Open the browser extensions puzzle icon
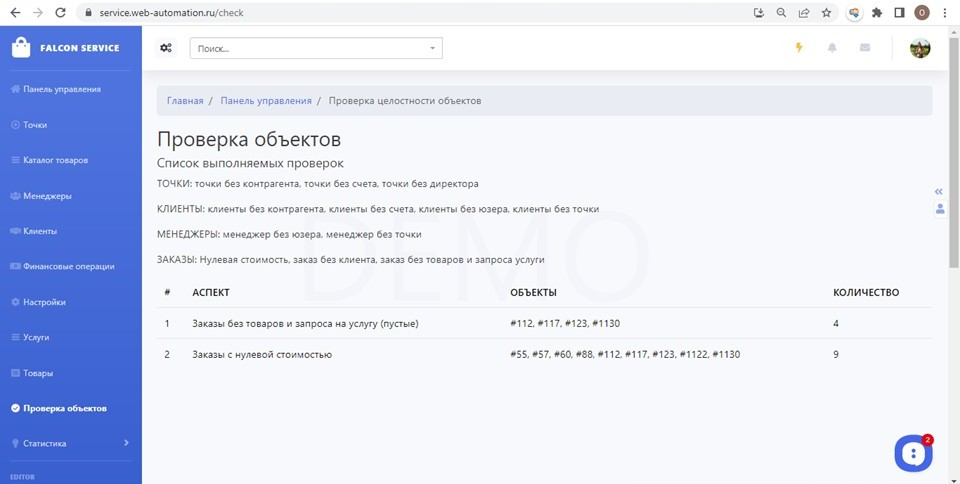This screenshot has height=484, width=960. 877,12
